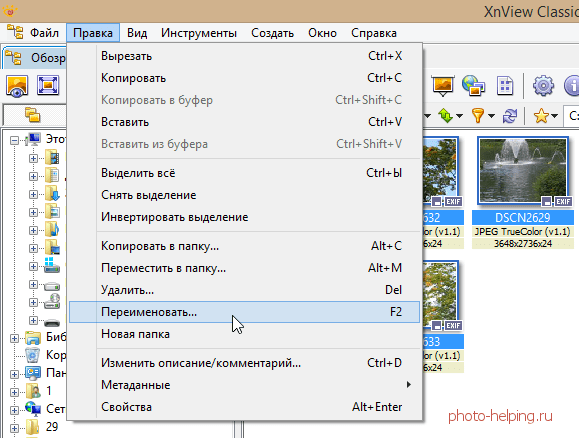Close the open Правка menu
This screenshot has width=579, height=438.
93,33
